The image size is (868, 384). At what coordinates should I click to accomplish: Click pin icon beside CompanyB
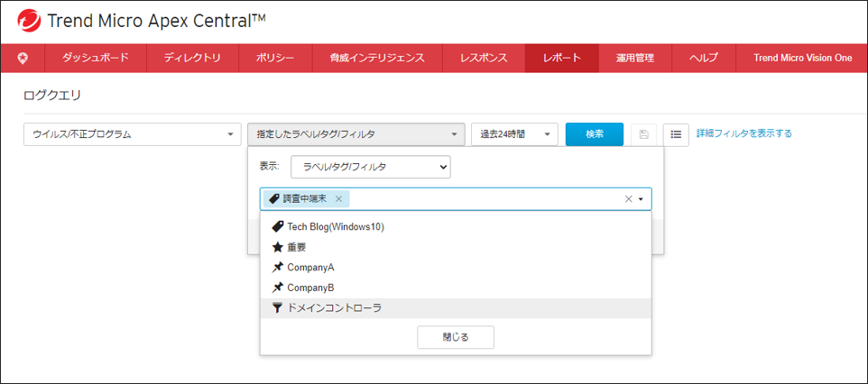(x=278, y=288)
